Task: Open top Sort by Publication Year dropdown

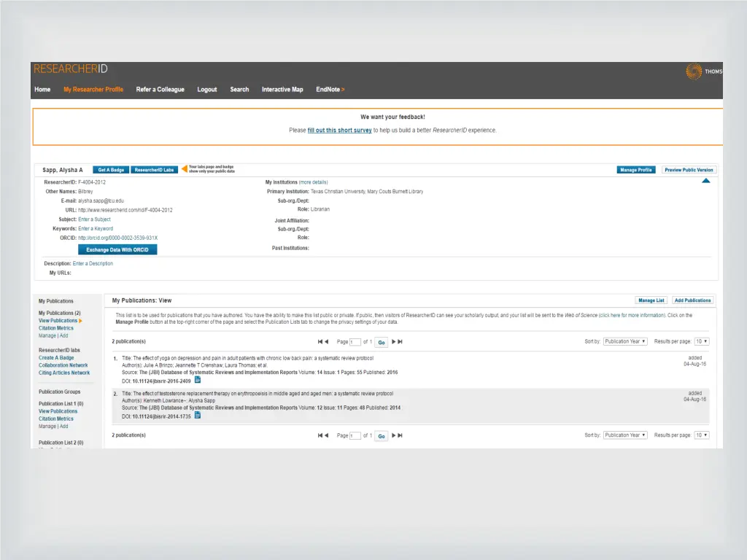Action: pyautogui.click(x=625, y=341)
